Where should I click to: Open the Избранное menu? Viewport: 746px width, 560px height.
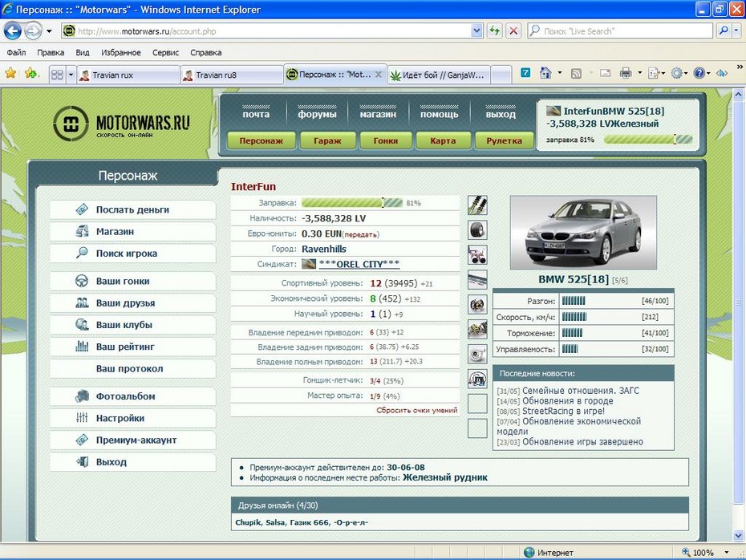(x=121, y=52)
